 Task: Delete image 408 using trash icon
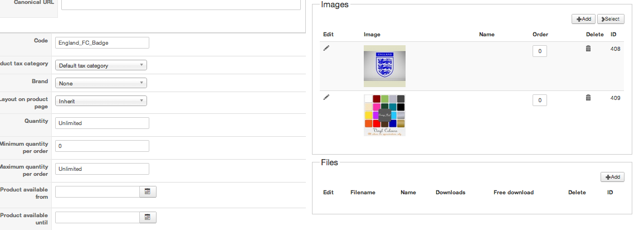click(x=588, y=49)
